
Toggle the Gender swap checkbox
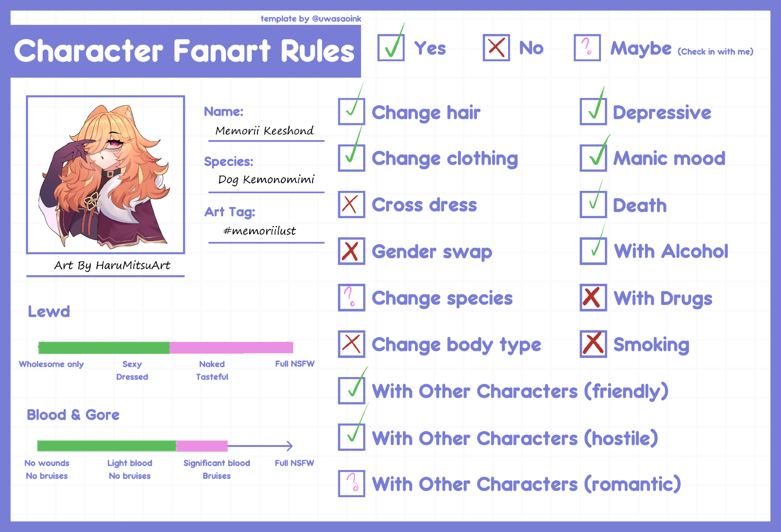point(351,251)
